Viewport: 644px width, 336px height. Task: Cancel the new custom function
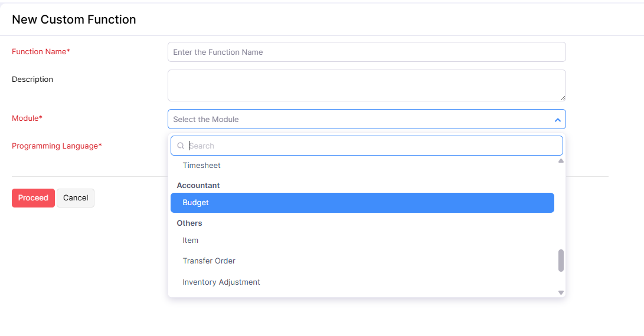[76, 198]
